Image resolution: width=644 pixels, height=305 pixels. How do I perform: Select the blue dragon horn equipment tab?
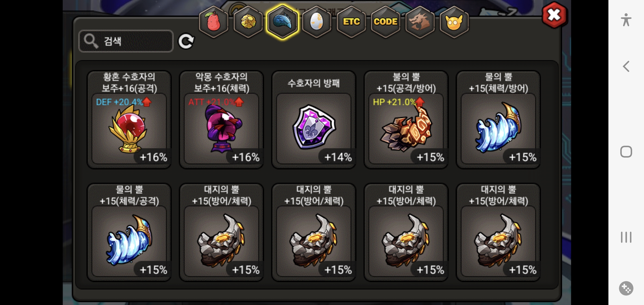pos(282,22)
